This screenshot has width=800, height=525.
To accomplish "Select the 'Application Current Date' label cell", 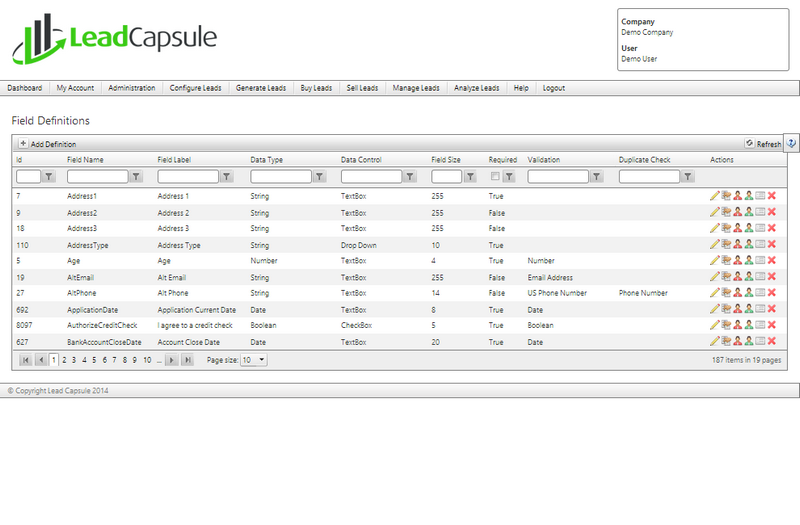I will point(196,310).
